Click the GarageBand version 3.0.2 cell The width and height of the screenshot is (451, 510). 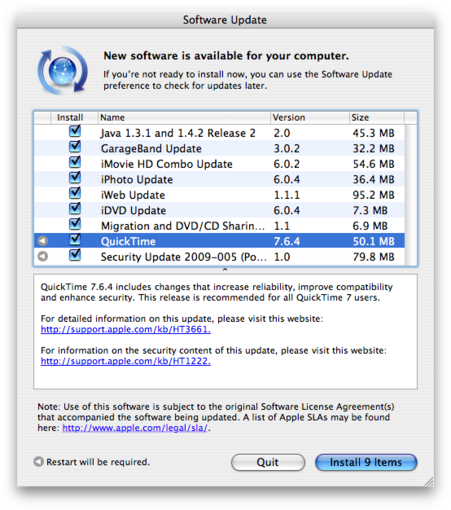click(287, 149)
